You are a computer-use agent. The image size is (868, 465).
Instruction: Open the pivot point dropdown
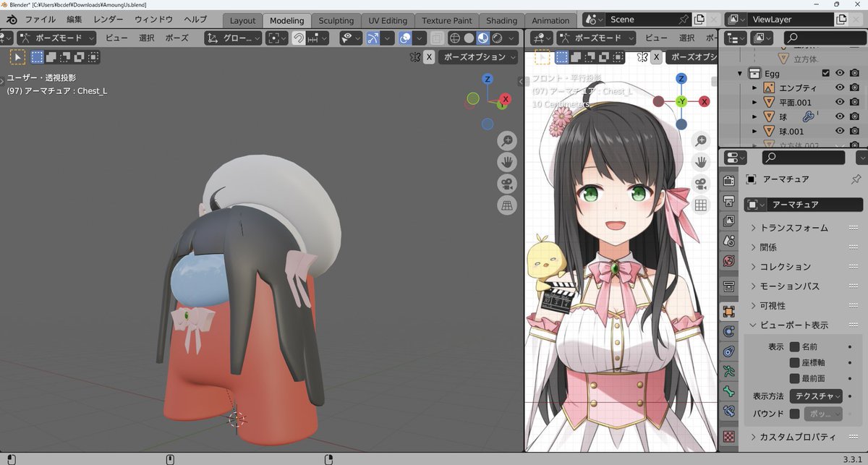(x=277, y=38)
